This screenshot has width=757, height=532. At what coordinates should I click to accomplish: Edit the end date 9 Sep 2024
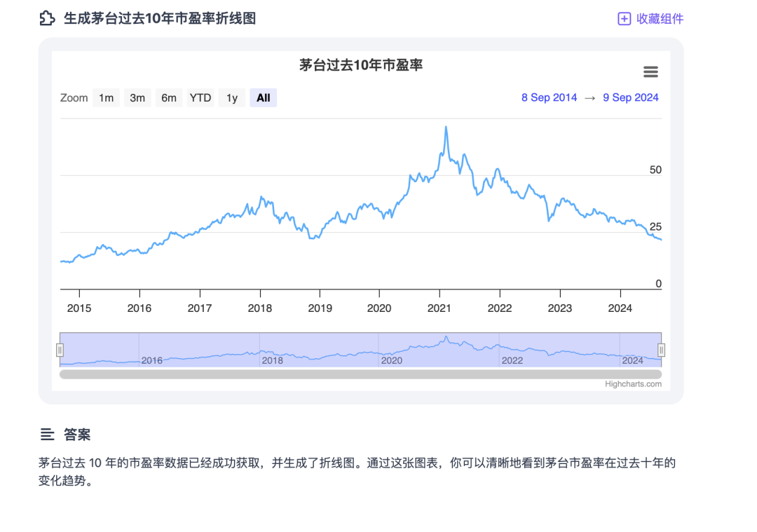[x=631, y=97]
